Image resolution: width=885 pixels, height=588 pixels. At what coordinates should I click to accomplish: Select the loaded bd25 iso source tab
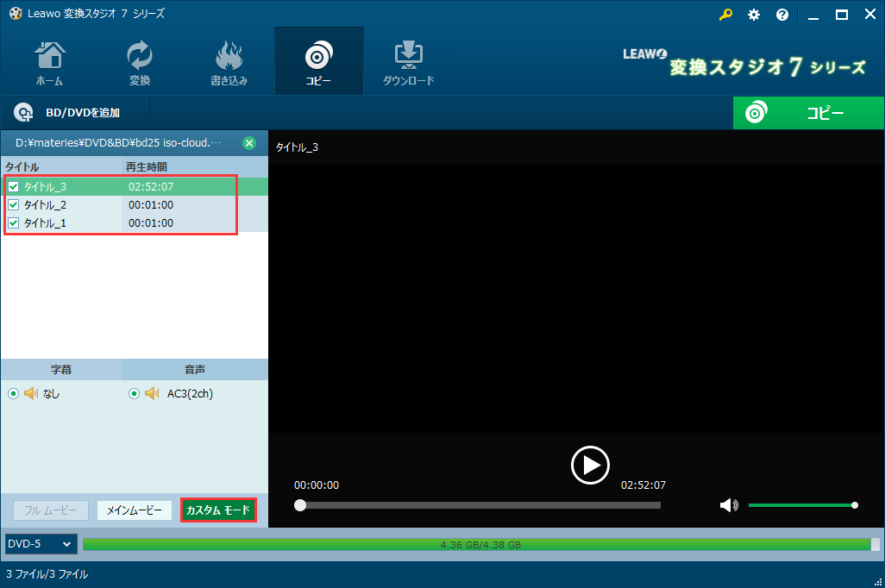point(121,142)
